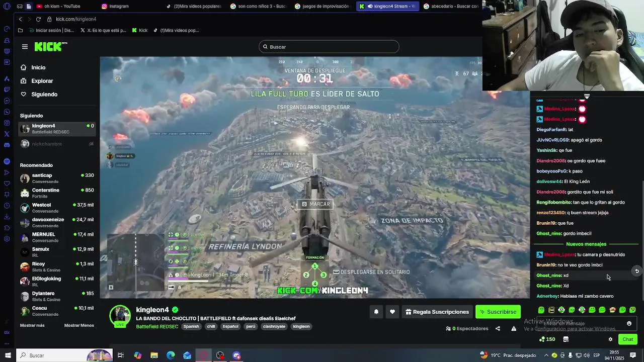Open recommended channel Coscu

(56, 311)
